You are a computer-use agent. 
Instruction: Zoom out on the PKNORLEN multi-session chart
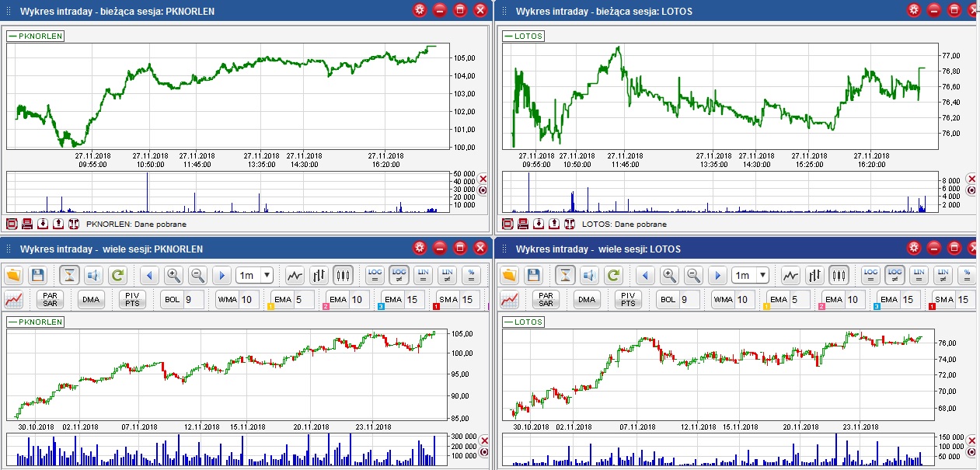click(x=197, y=275)
